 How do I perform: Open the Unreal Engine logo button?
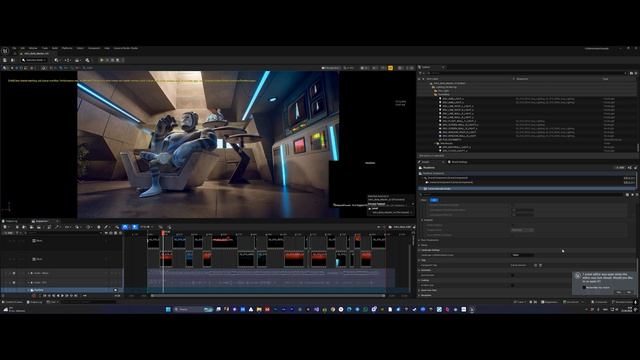coord(5,51)
